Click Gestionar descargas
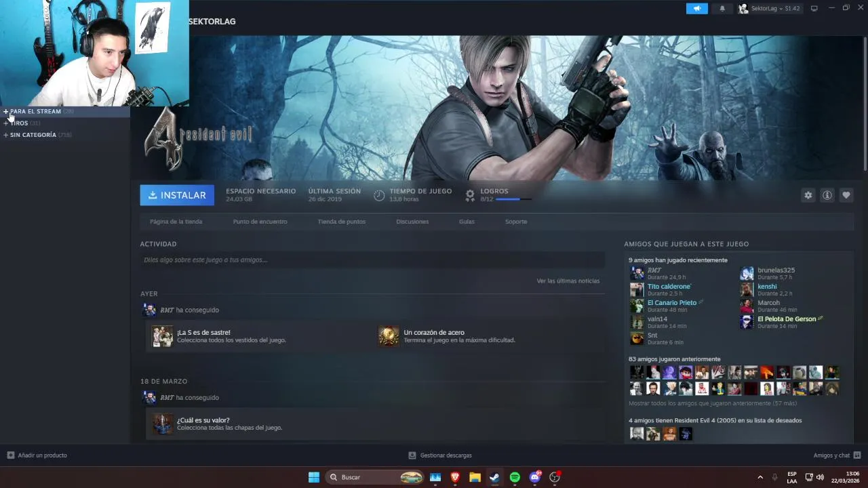This screenshot has width=868, height=488. tap(439, 455)
